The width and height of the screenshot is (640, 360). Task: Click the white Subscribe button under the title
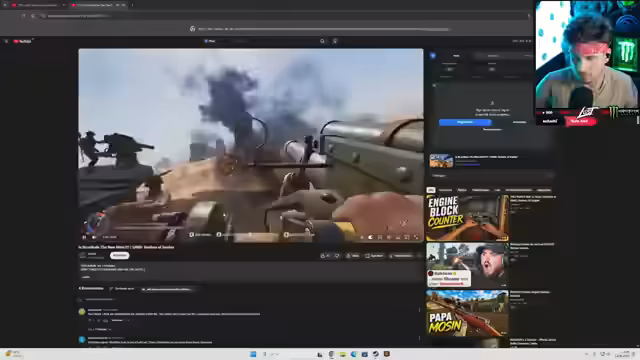[x=120, y=255]
